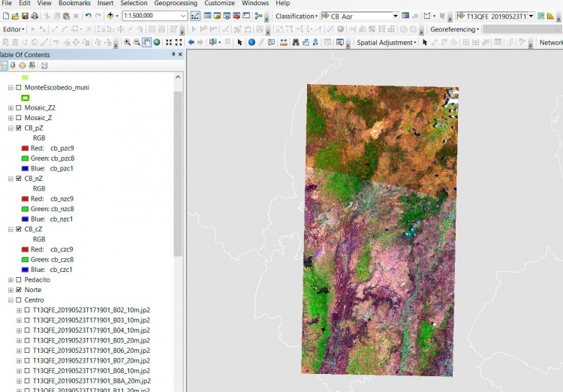Image resolution: width=563 pixels, height=392 pixels.
Task: Open a map document with folder icon
Action: (15, 16)
